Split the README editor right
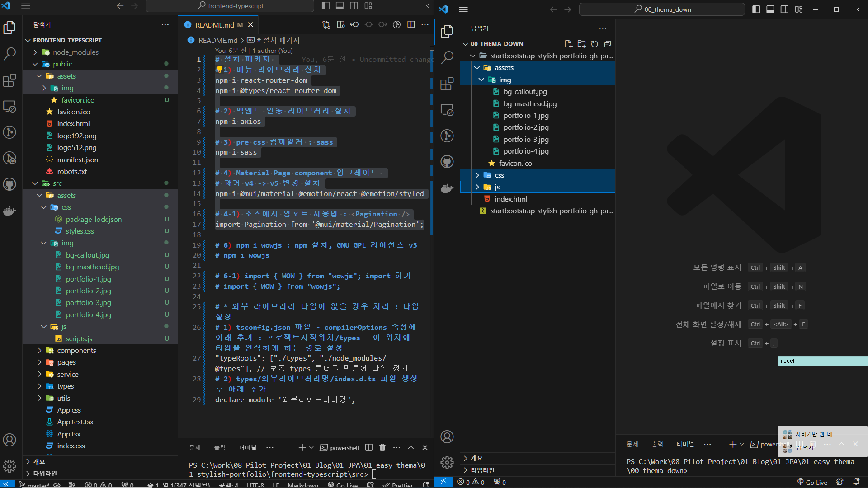The width and height of the screenshot is (868, 488). (x=411, y=25)
